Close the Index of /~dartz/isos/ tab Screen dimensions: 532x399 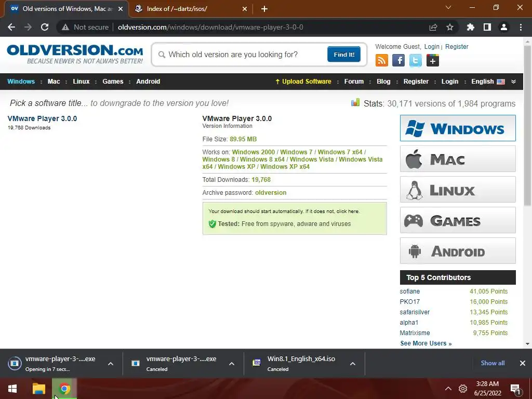pyautogui.click(x=244, y=9)
